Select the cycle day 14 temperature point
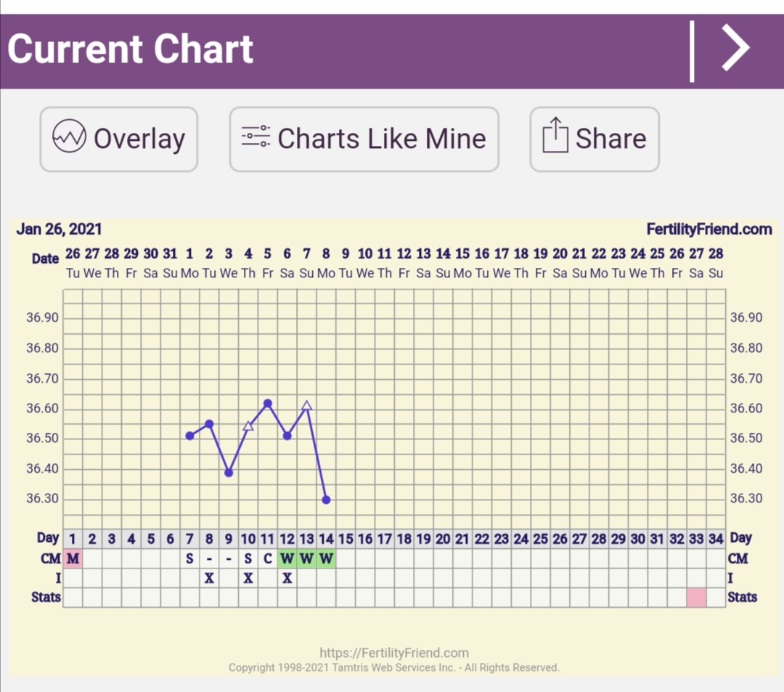The height and width of the screenshot is (692, 784). pos(326,500)
